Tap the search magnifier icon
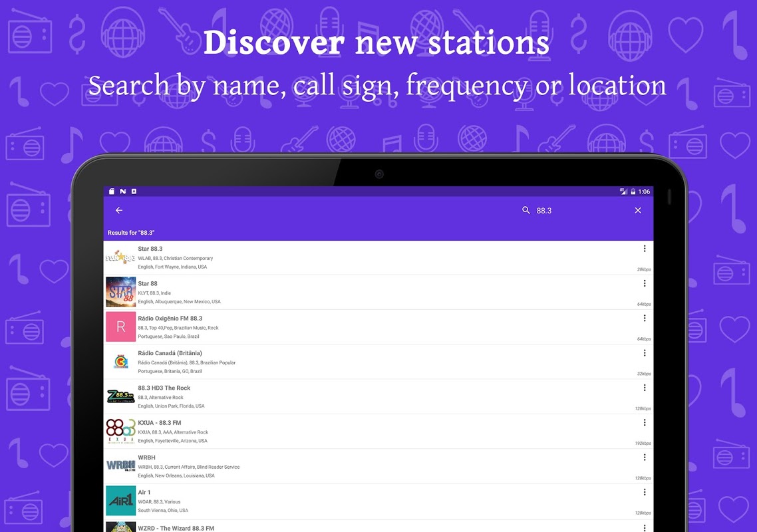Image resolution: width=757 pixels, height=532 pixels. (526, 211)
